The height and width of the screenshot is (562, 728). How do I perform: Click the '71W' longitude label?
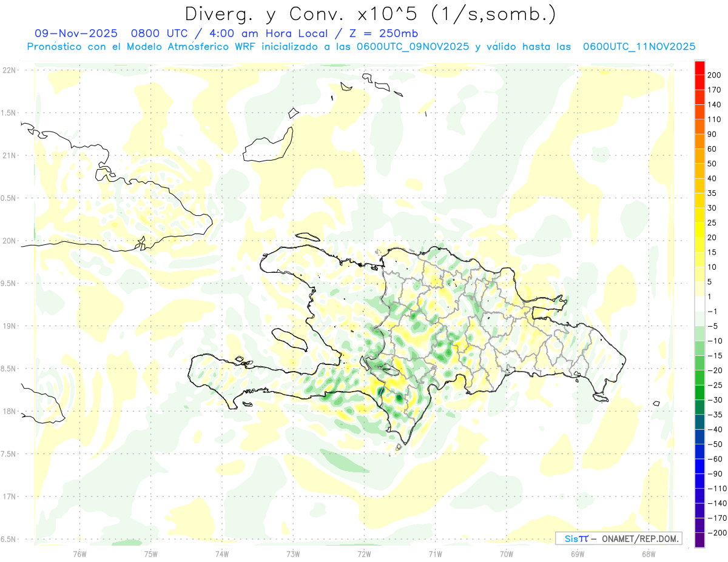coord(435,554)
